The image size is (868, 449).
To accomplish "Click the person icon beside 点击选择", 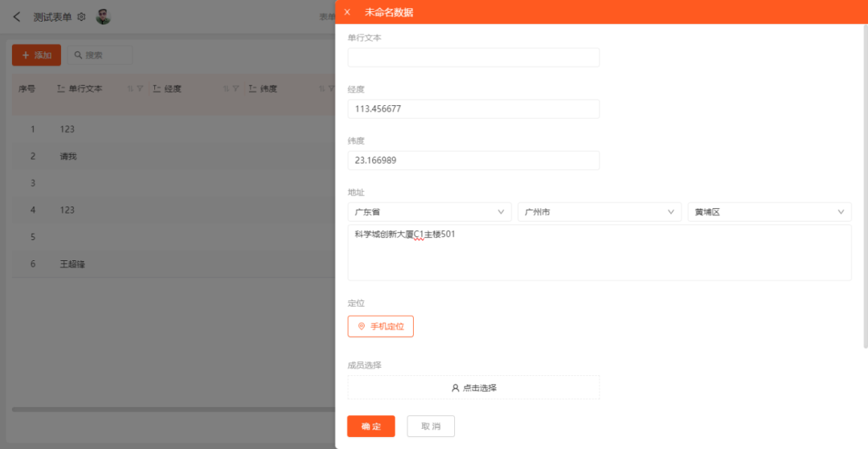I will click(456, 388).
